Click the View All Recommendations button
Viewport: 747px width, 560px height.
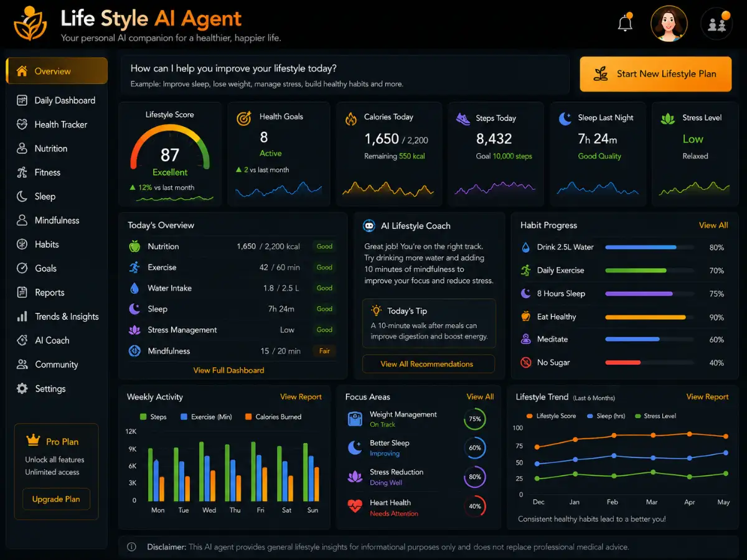[428, 364]
